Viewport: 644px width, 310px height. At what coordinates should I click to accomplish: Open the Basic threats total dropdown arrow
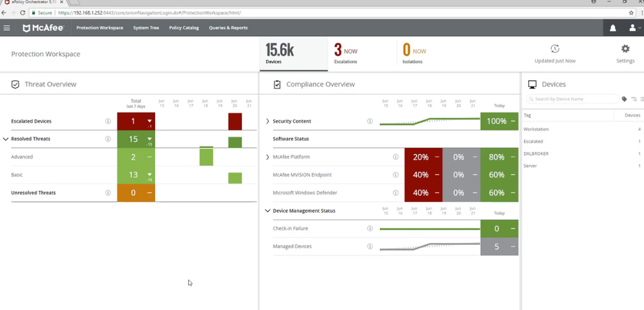click(149, 175)
